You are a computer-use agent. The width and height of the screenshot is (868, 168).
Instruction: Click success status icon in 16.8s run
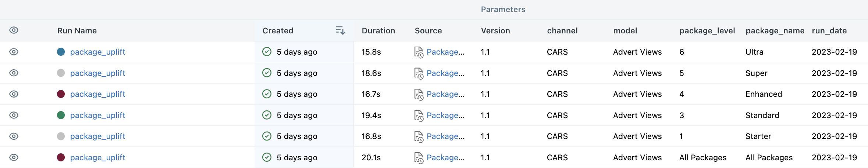click(x=267, y=136)
